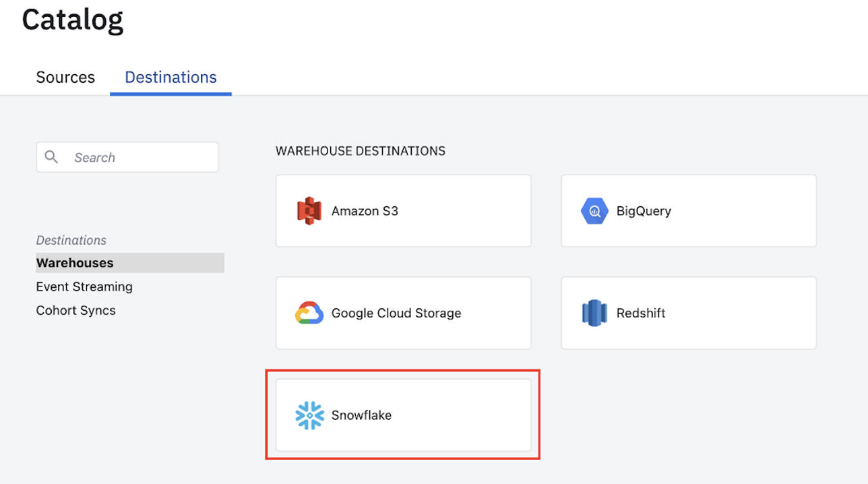
Task: Click the Snowflake logo icon
Action: [x=309, y=415]
